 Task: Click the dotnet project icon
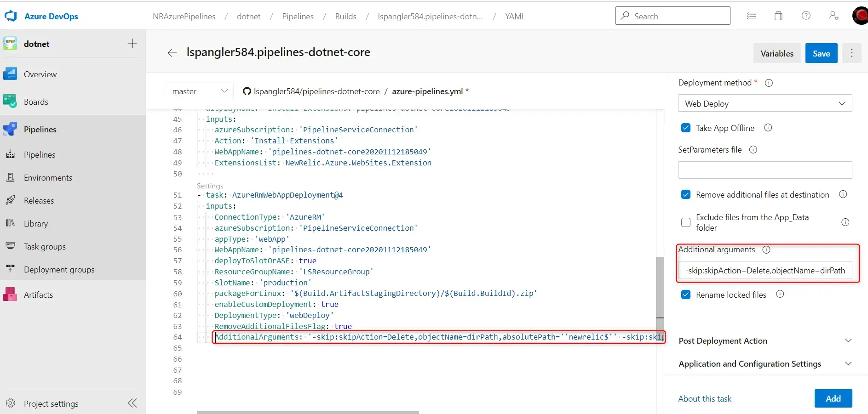tap(10, 44)
